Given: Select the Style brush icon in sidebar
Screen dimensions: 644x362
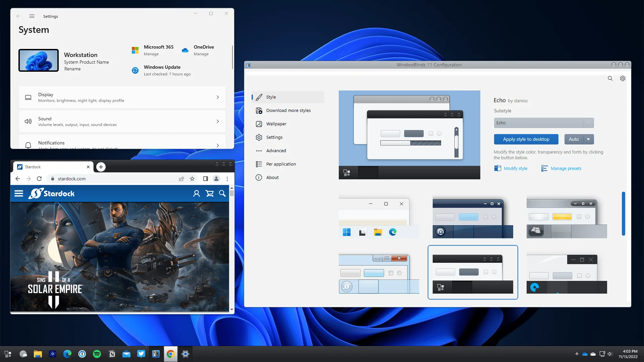Looking at the screenshot, I should click(x=259, y=97).
